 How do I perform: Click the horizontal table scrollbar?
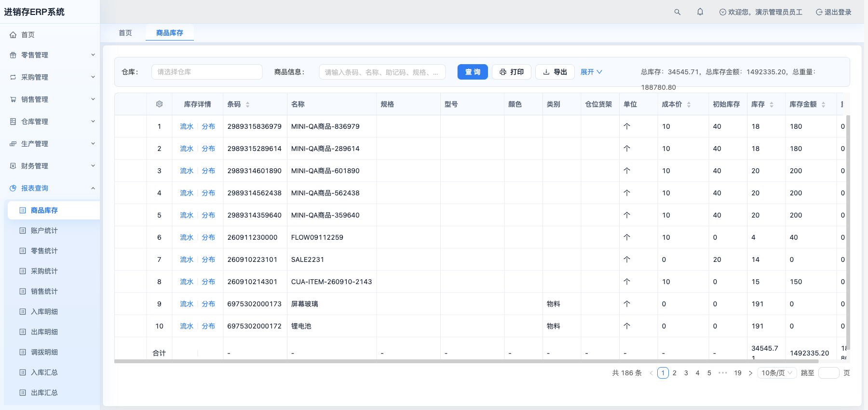tap(466, 361)
